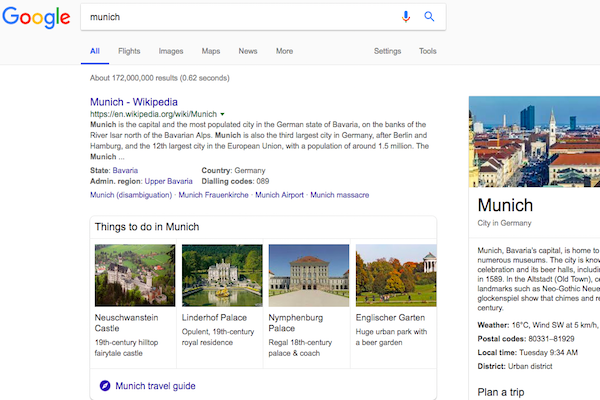Click the magnifying glass search button

(x=429, y=16)
